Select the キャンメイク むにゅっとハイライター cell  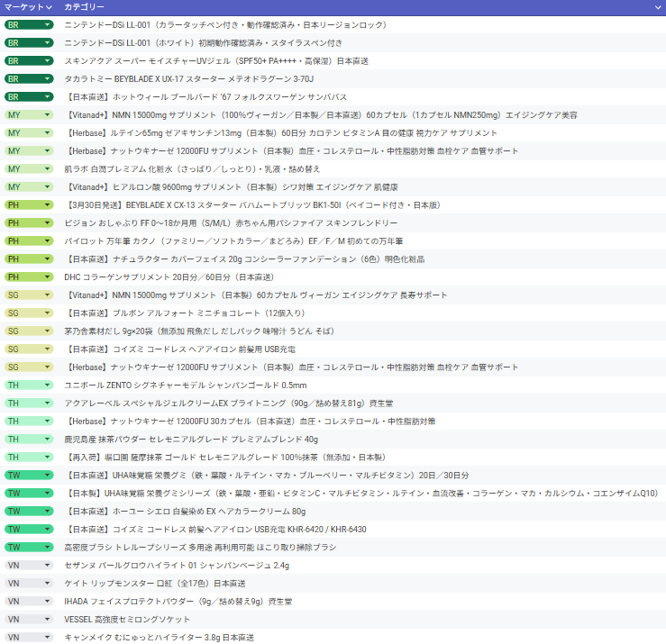click(159, 637)
